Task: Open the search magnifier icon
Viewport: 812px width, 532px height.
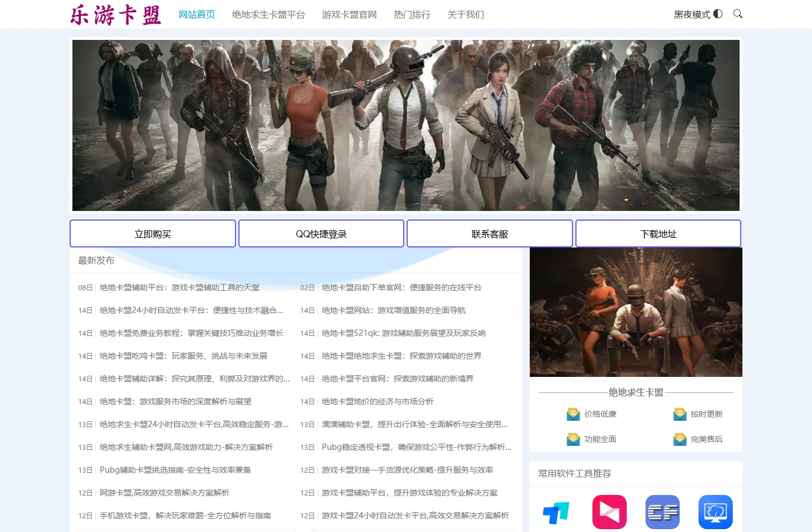Action: tap(737, 14)
